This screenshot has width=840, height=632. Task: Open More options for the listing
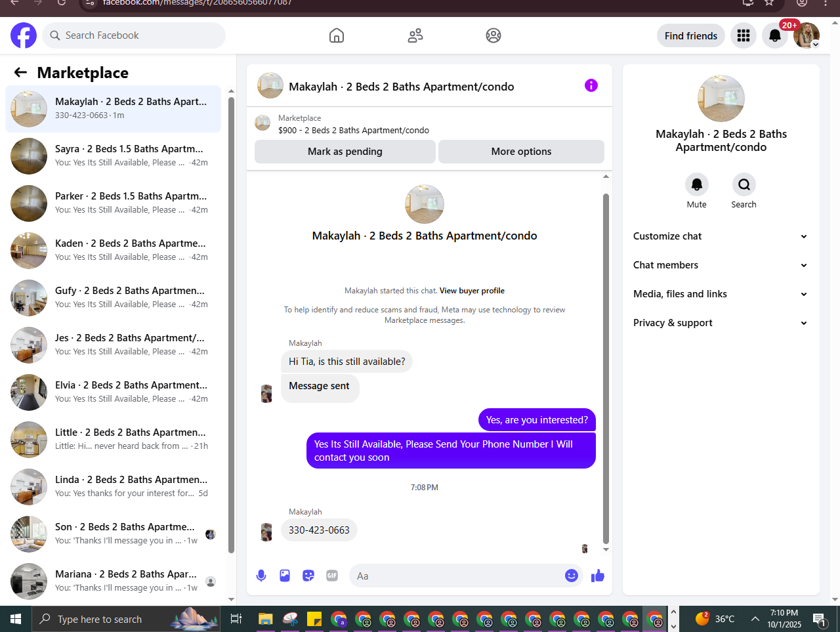521,152
